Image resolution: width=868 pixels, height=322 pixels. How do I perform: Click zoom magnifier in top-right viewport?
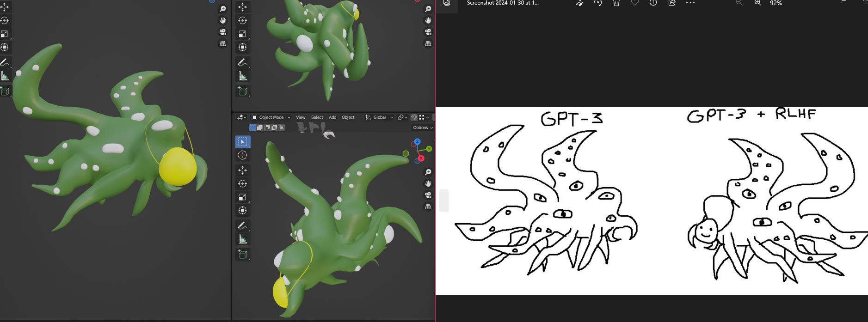(428, 9)
